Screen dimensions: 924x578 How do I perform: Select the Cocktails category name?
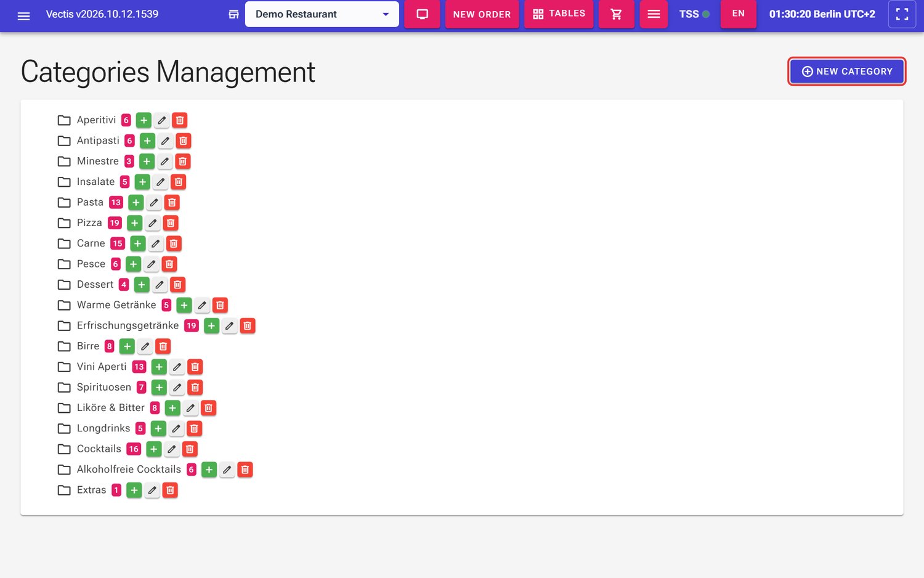coord(99,449)
